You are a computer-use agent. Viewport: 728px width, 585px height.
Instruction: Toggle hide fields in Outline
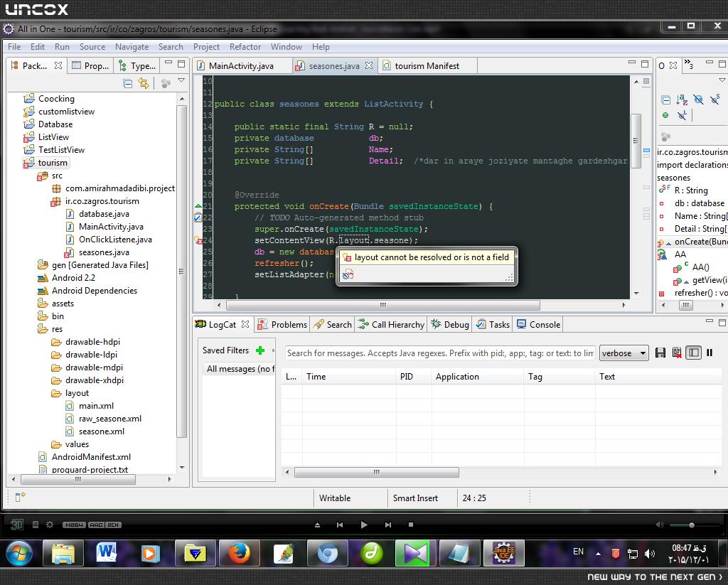click(698, 100)
